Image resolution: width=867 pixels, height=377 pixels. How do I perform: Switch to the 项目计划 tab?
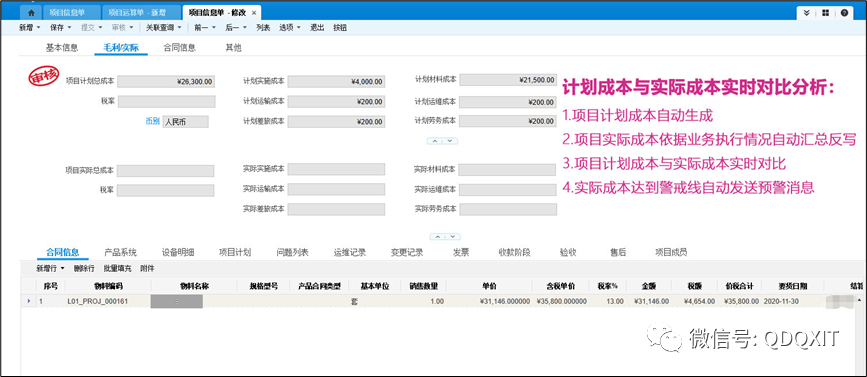(x=235, y=253)
